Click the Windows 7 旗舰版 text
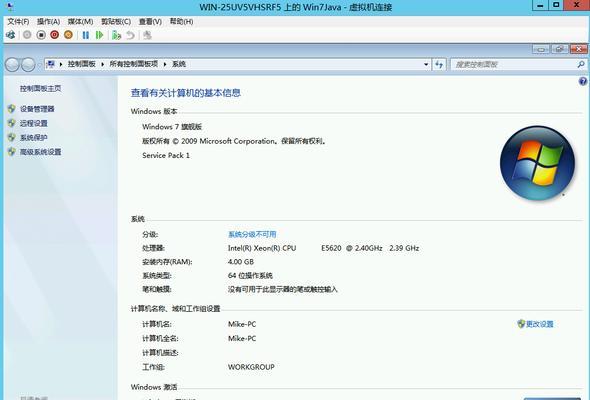 tap(172, 127)
